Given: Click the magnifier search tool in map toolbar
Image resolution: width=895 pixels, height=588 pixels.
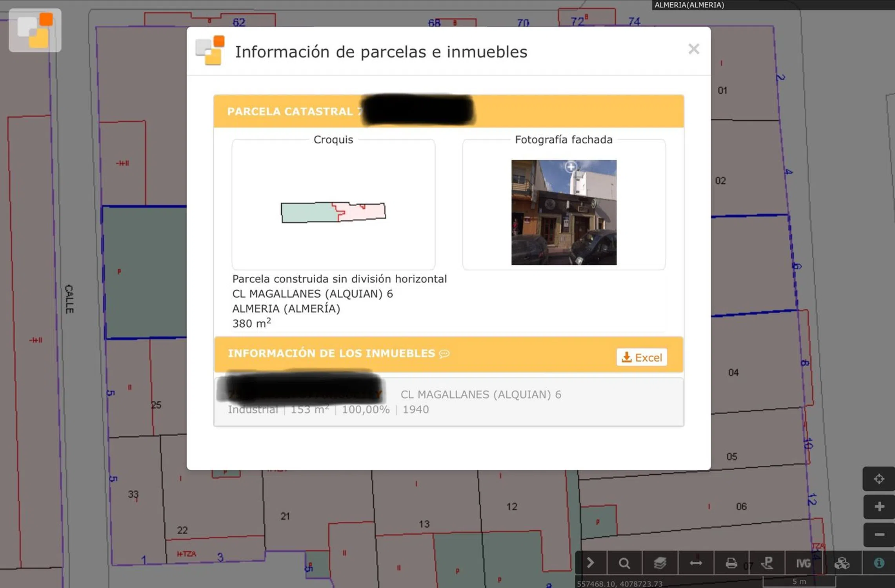Looking at the screenshot, I should tap(624, 563).
